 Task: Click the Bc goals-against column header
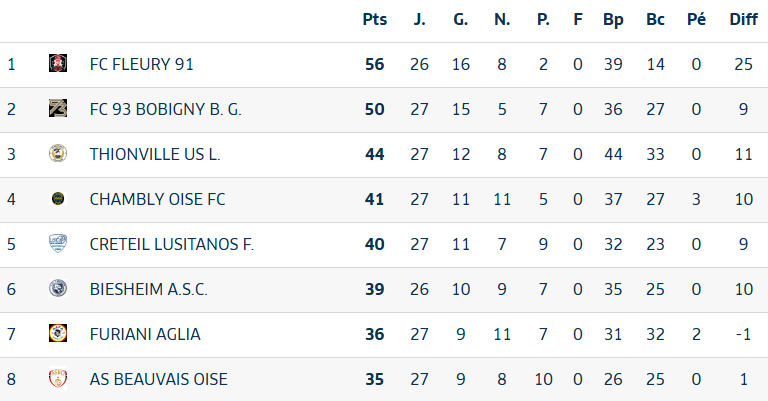point(656,20)
